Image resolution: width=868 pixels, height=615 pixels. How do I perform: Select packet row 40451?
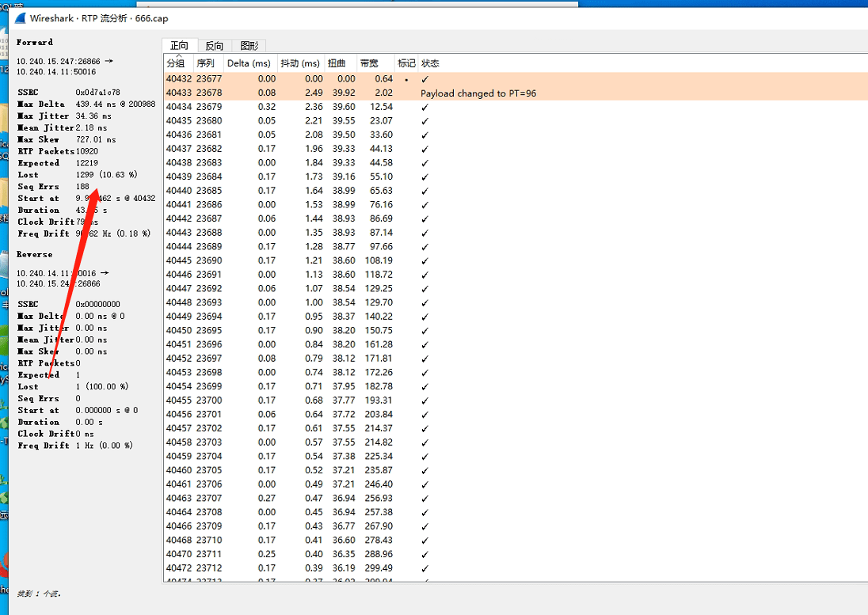tap(516, 344)
